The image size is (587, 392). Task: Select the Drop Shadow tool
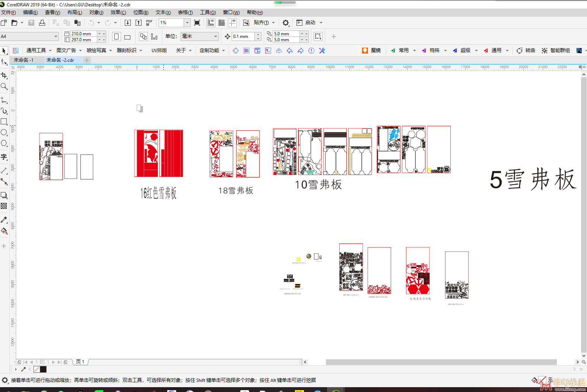[x=4, y=195]
